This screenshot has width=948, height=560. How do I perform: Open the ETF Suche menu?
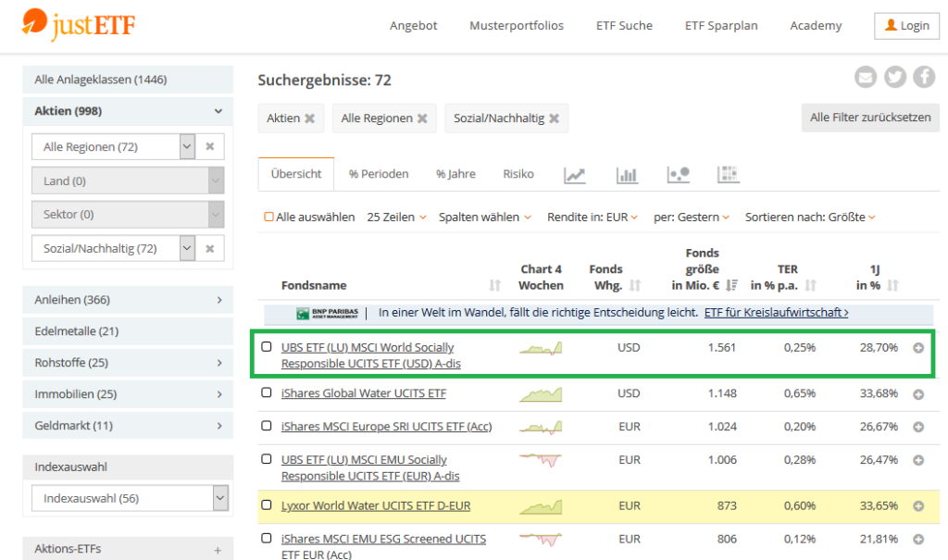point(624,26)
